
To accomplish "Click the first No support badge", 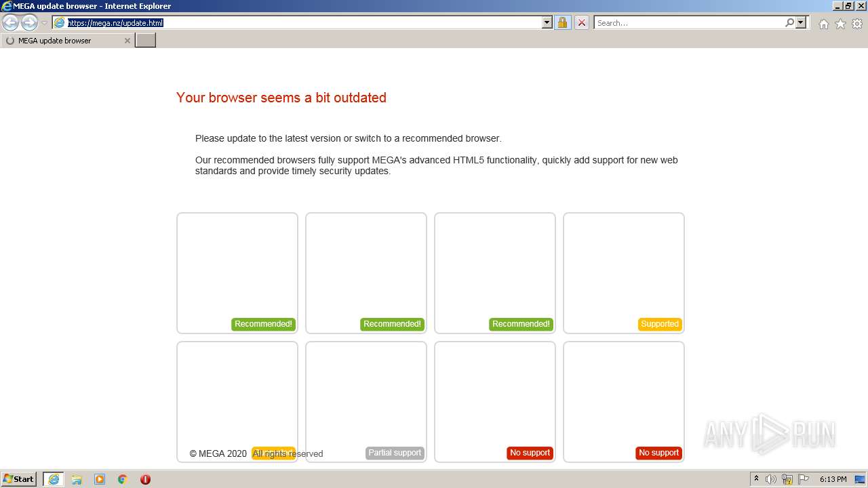I will pos(530,453).
